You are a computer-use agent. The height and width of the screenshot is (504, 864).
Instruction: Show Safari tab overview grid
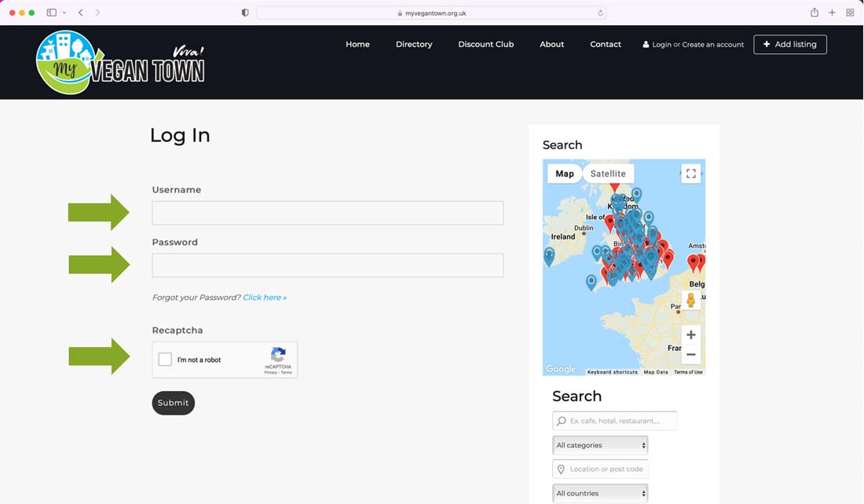pos(850,13)
